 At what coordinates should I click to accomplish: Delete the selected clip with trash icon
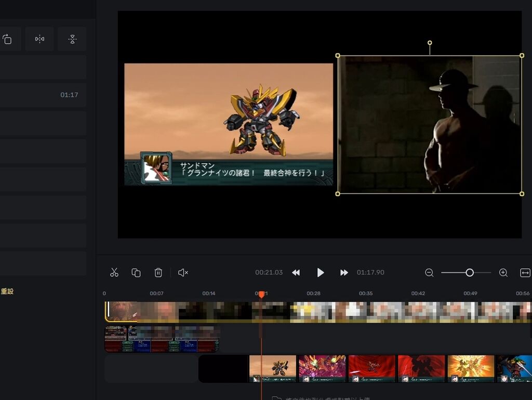[x=158, y=273]
